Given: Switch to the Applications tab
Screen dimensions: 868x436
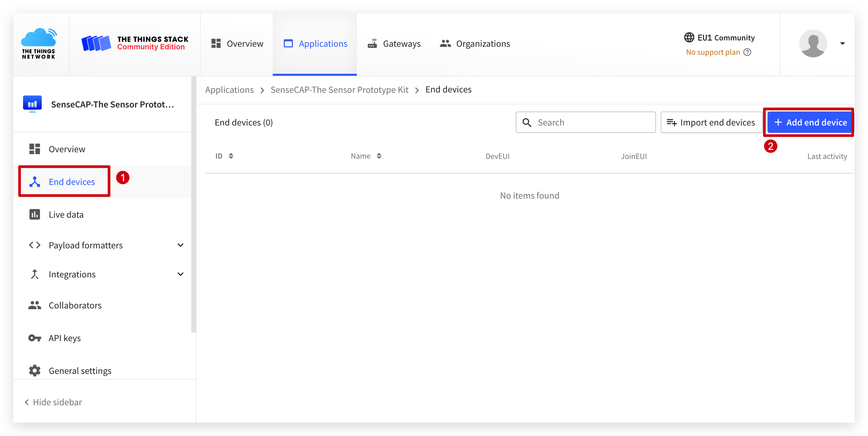Looking at the screenshot, I should (315, 44).
